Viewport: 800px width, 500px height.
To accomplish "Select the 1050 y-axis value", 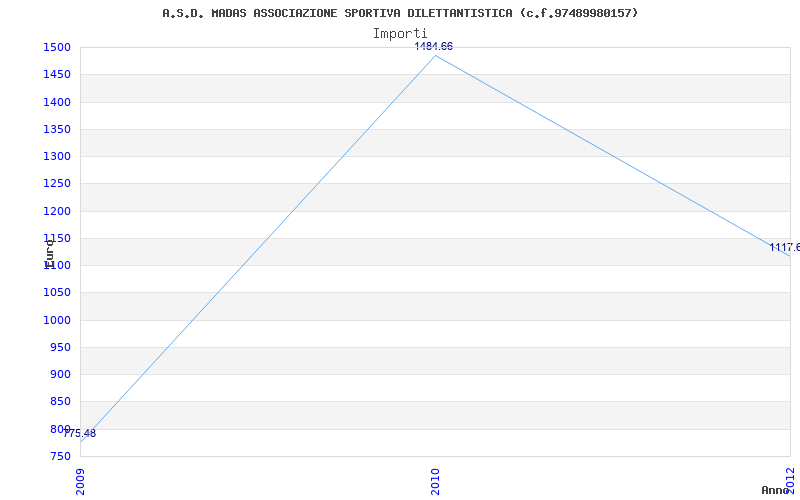I will pyautogui.click(x=56, y=292).
